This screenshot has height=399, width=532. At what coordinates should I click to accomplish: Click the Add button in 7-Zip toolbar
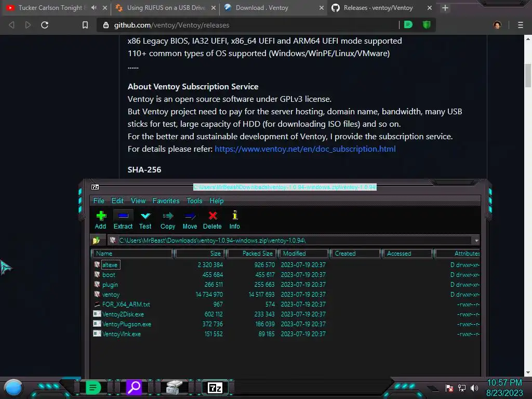[100, 220]
